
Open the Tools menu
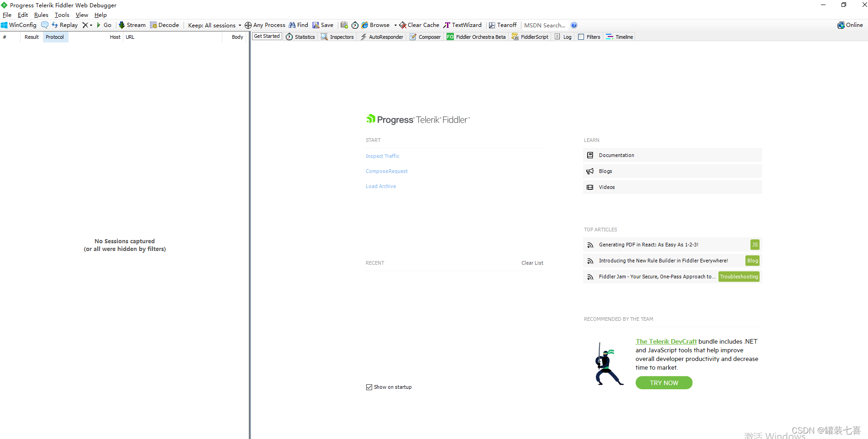point(62,15)
